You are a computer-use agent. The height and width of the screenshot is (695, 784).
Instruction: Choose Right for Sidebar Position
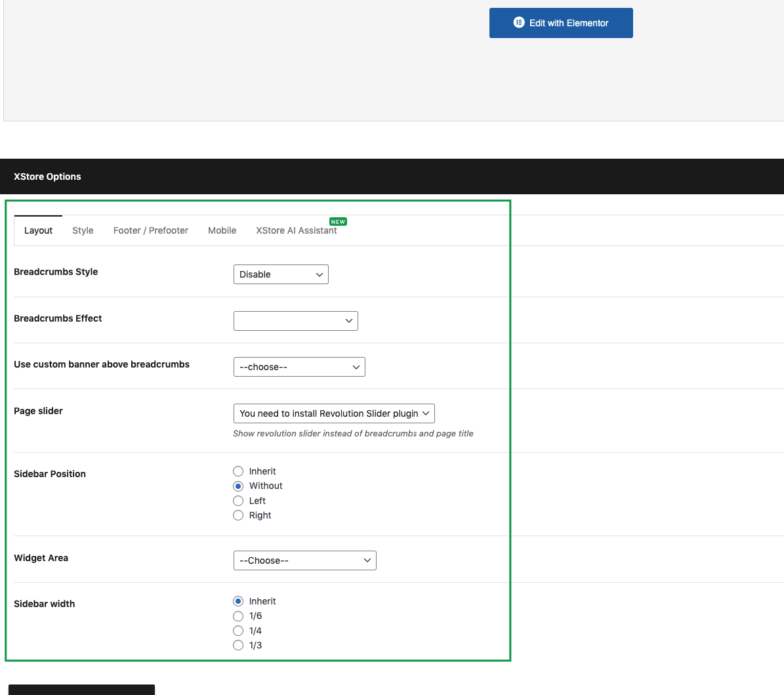click(238, 515)
